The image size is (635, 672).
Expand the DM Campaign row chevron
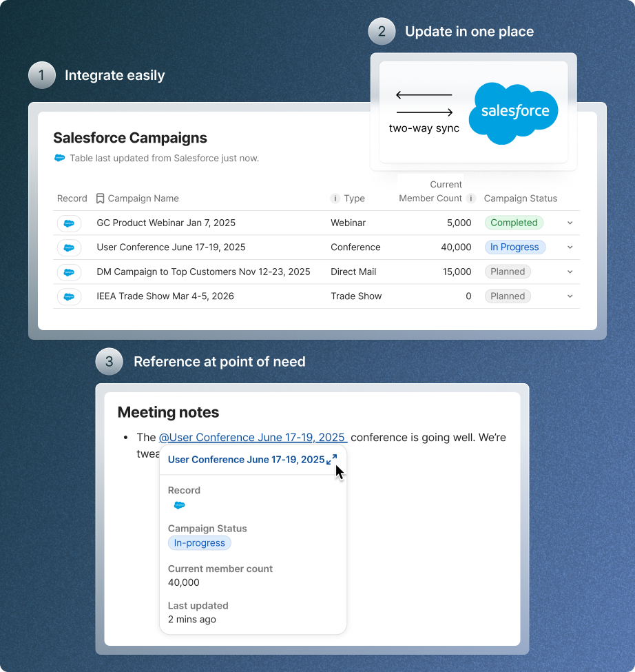[570, 272]
